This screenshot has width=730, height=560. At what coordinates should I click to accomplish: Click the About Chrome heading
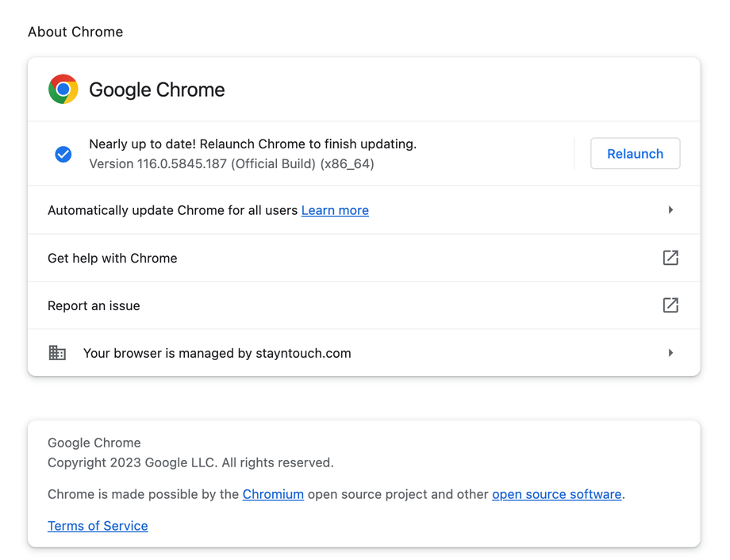tap(75, 32)
